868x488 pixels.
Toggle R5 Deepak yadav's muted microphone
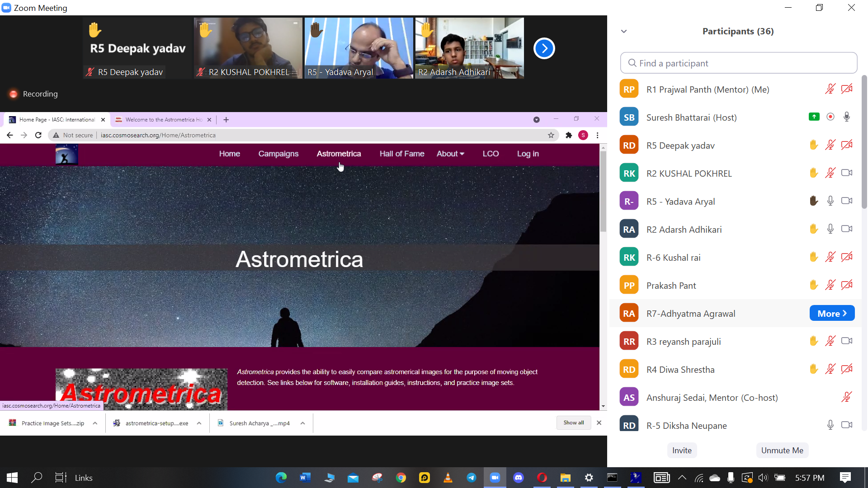pyautogui.click(x=830, y=145)
